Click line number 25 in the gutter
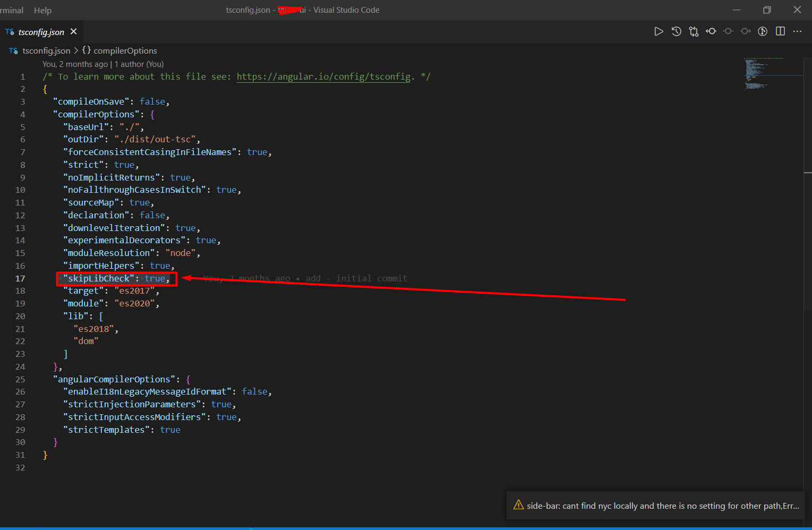Screen dimensions: 812x530 coord(20,379)
